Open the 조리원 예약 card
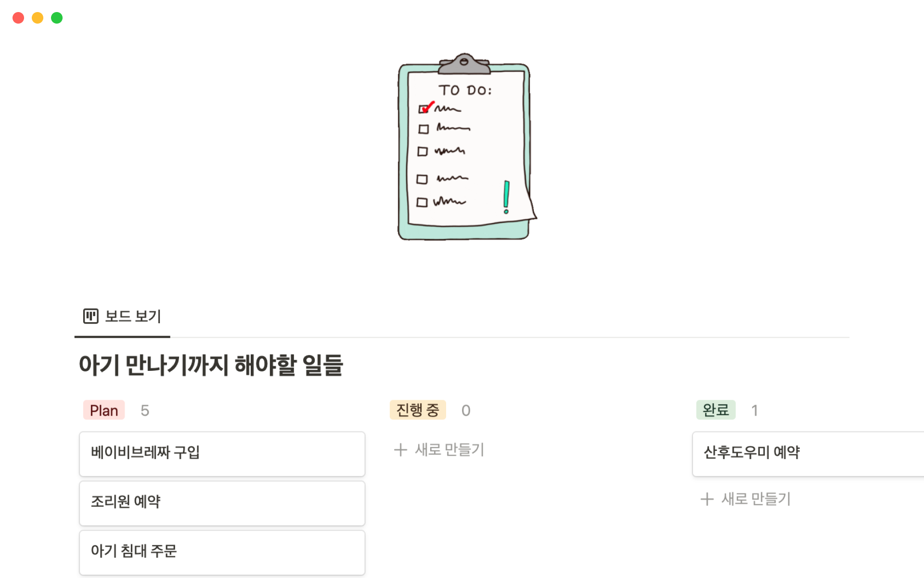Image resolution: width=924 pixels, height=578 pixels. (x=222, y=502)
